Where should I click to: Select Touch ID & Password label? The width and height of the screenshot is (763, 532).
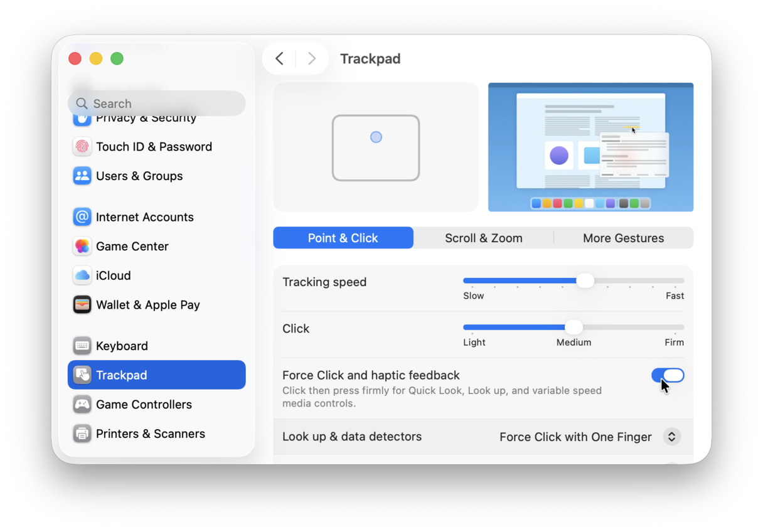[154, 147]
